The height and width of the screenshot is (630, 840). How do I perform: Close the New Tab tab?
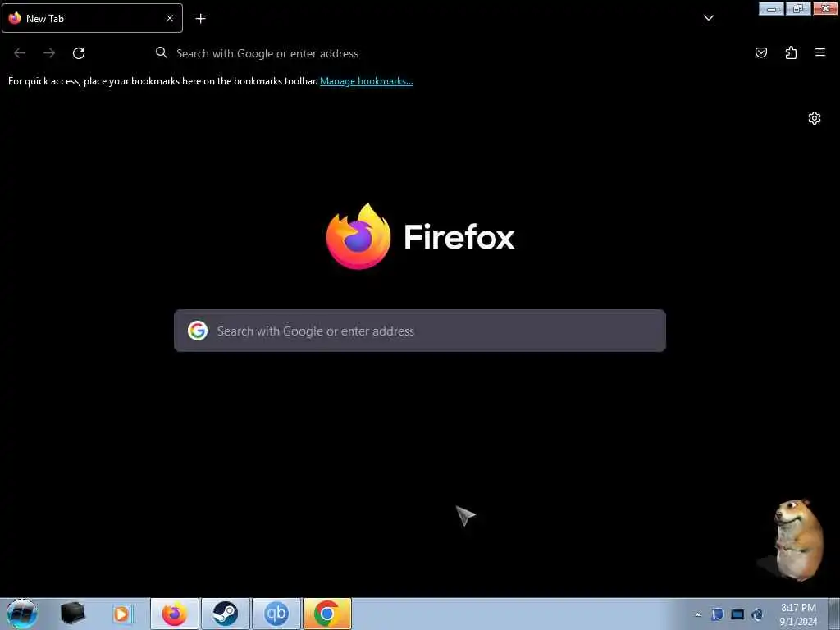pyautogui.click(x=169, y=18)
